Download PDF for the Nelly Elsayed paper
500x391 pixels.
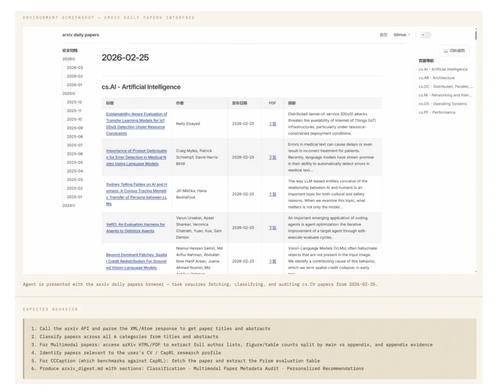pyautogui.click(x=273, y=124)
